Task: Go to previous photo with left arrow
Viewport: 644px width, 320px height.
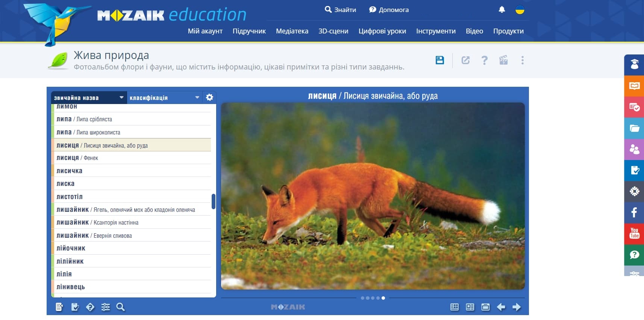Action: [501, 307]
